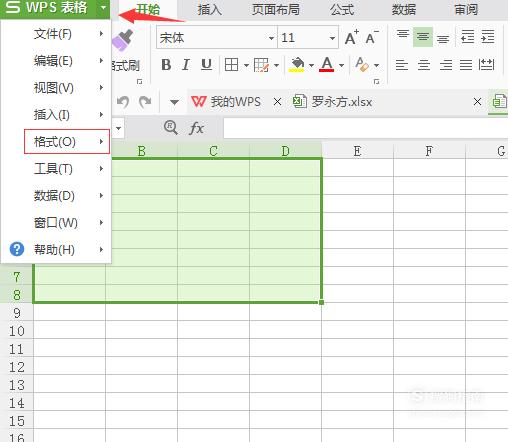Switch to the 页面布局 ribbon tab

coord(276,9)
